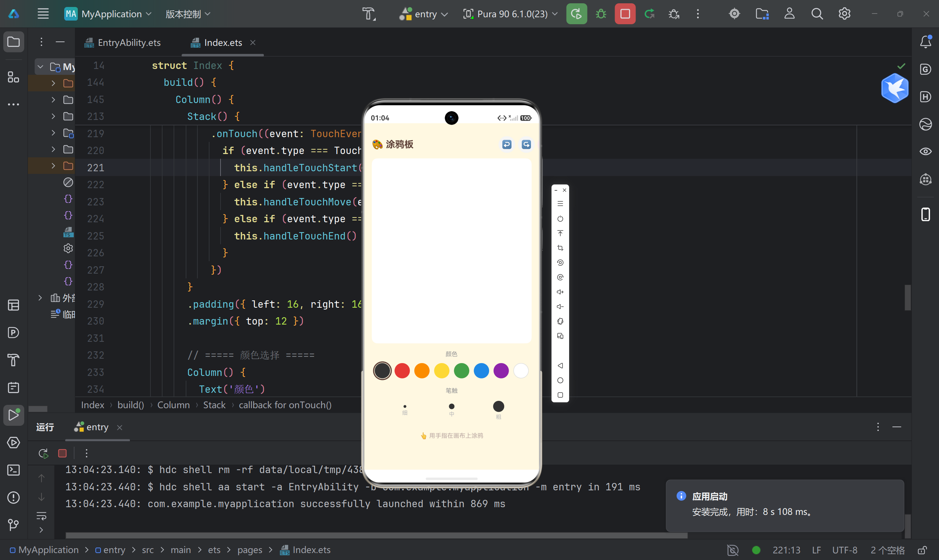Viewport: 939px width, 560px height.
Task: Open the device emulator phone icon
Action: (925, 214)
